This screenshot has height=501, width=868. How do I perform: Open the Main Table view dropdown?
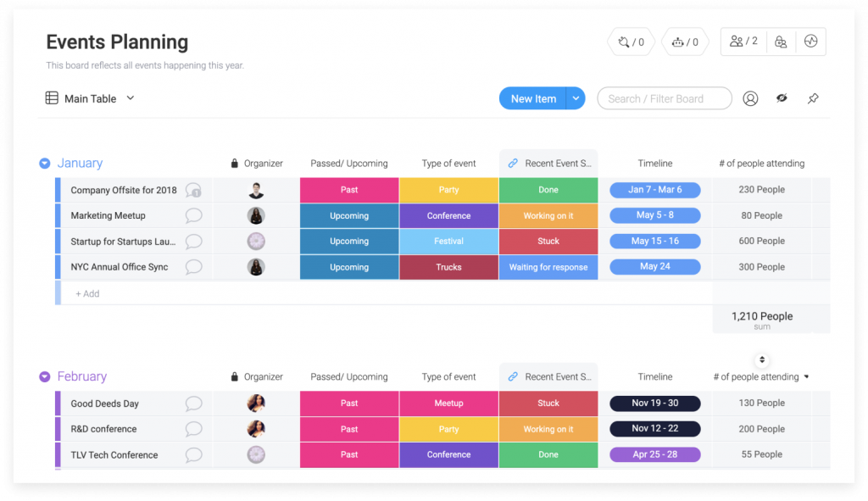tap(131, 98)
